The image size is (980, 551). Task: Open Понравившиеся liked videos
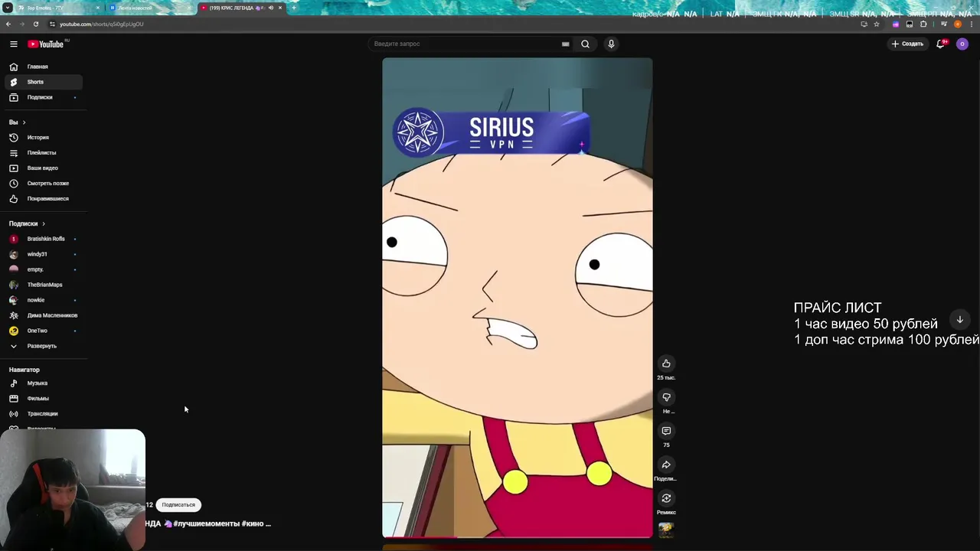click(x=43, y=199)
